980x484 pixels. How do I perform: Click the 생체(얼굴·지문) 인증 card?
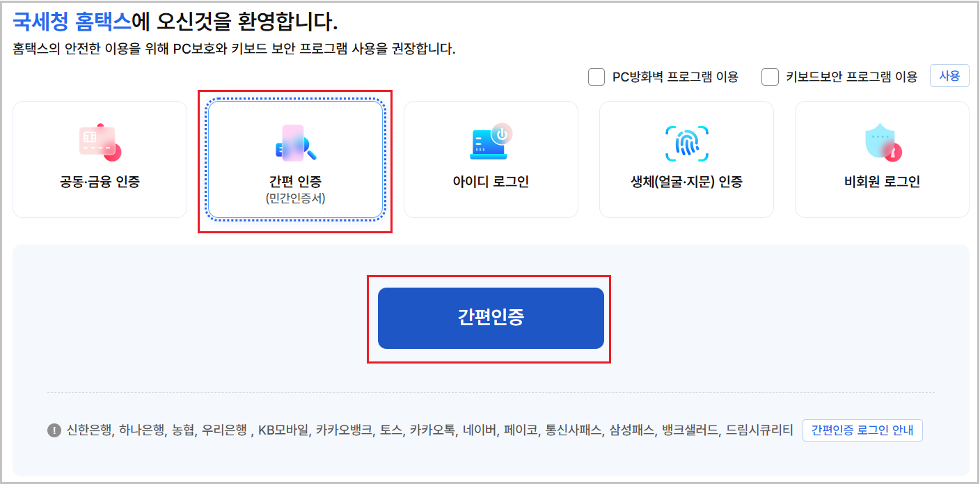click(x=686, y=159)
